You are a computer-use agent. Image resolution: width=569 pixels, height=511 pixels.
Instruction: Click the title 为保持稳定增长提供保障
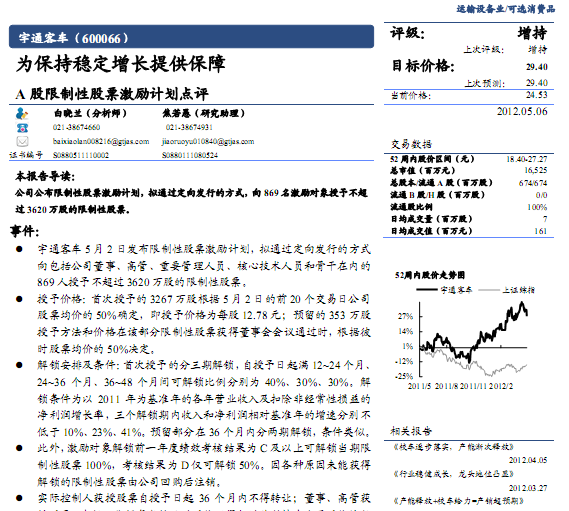point(121,64)
